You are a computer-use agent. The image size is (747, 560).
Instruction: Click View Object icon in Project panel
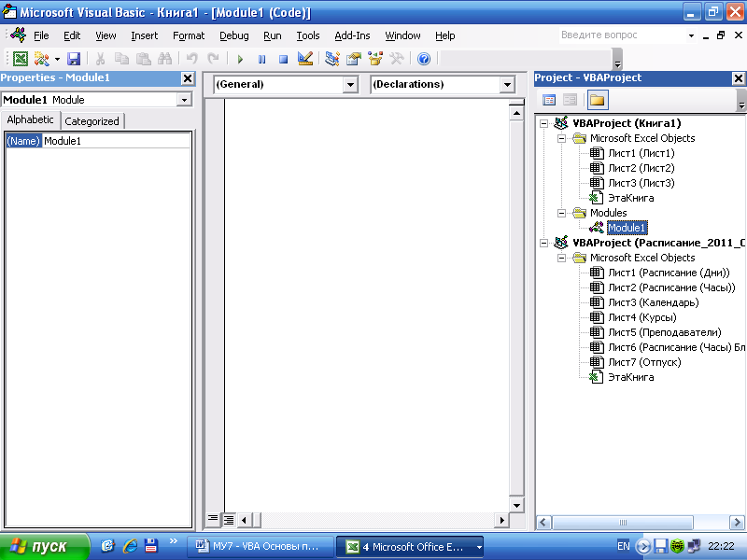pyautogui.click(x=570, y=100)
